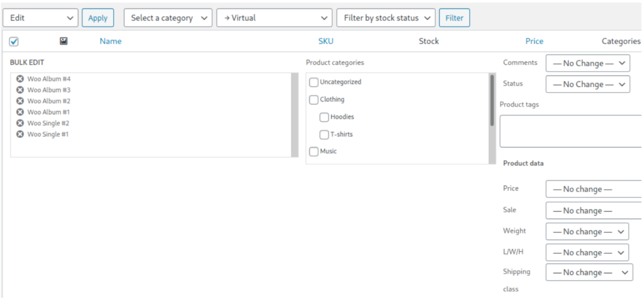Remove Woo Album #4 from bulk edit
This screenshot has width=644, height=301.
pos(19,79)
